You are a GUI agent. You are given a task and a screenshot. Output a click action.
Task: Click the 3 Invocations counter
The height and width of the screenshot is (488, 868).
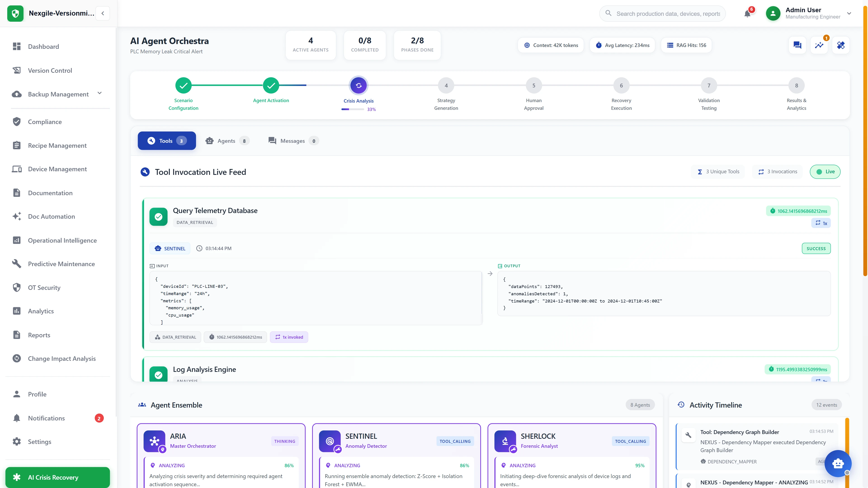777,171
